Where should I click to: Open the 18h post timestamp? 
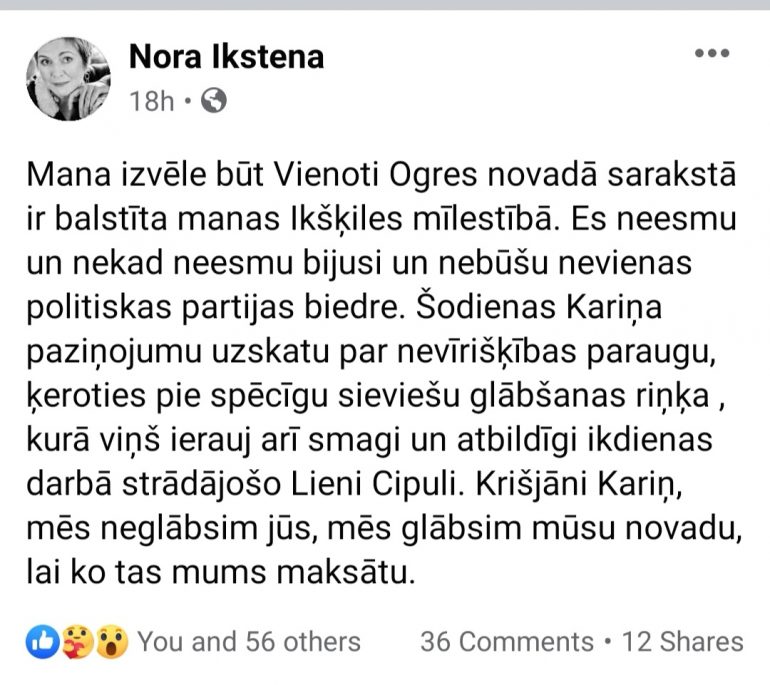click(x=152, y=101)
